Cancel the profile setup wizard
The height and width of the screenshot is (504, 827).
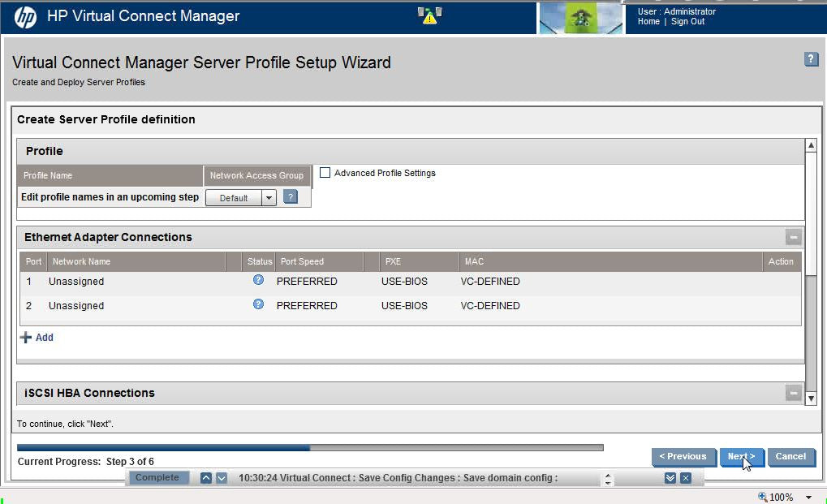[790, 457]
